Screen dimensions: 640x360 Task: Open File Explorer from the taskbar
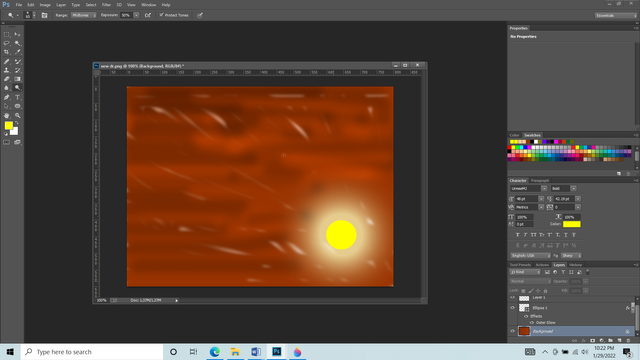coord(235,352)
